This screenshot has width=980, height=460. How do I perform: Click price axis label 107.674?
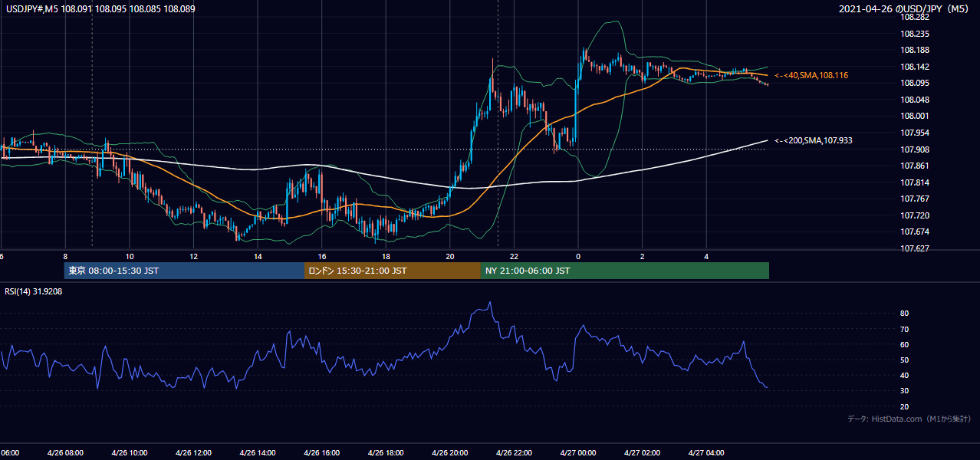[915, 232]
